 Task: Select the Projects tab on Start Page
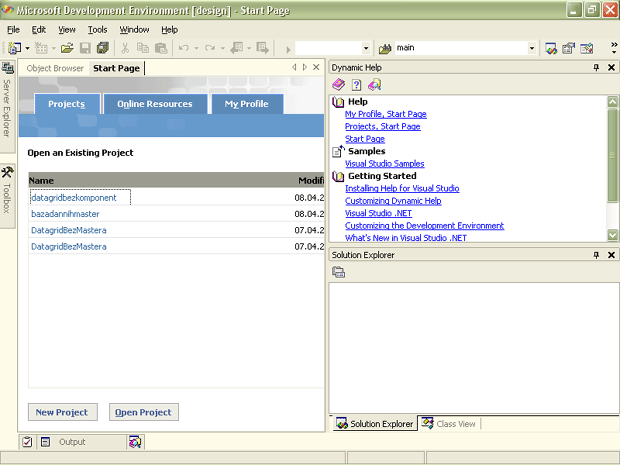[x=67, y=104]
